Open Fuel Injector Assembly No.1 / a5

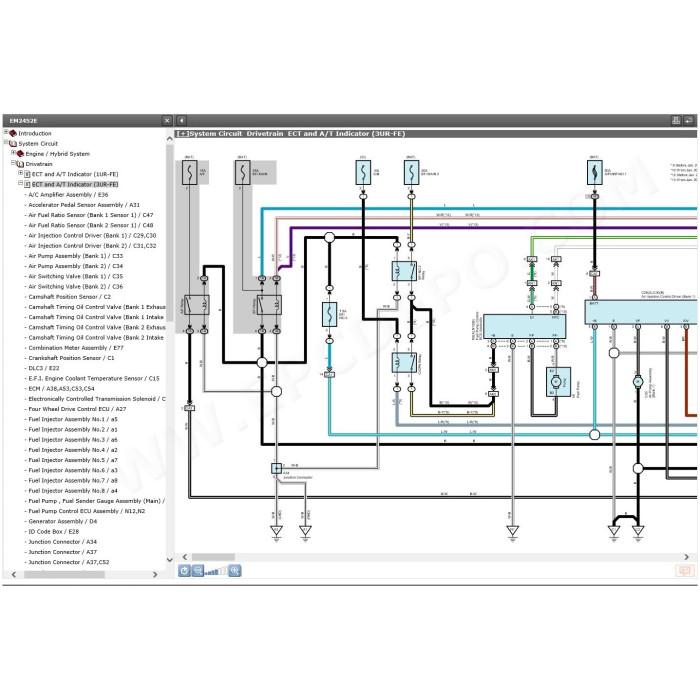coord(73,419)
